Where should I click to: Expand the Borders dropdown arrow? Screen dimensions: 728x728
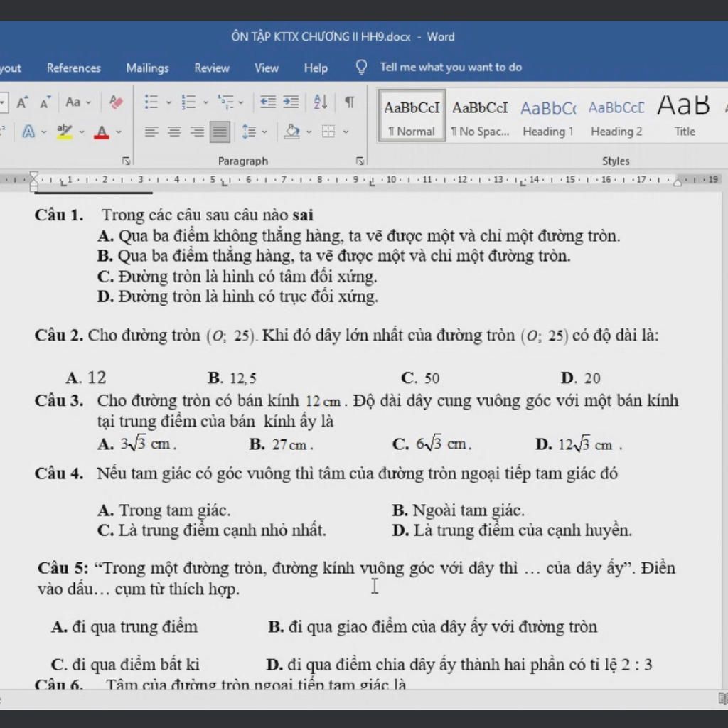point(346,132)
